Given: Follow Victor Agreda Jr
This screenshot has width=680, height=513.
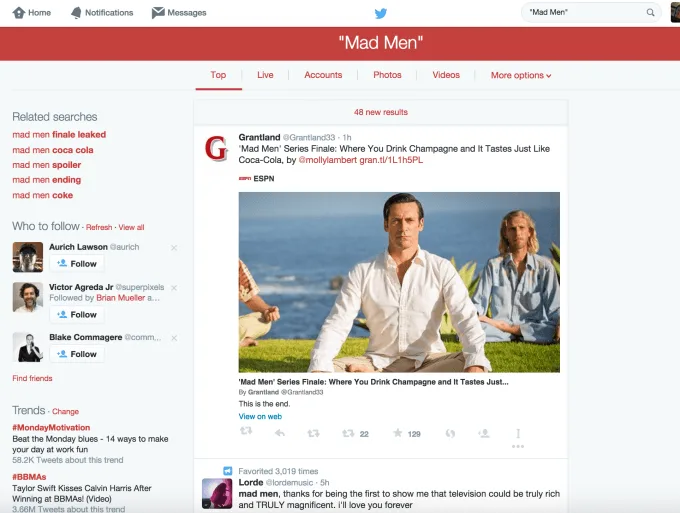Looking at the screenshot, I should (x=76, y=314).
